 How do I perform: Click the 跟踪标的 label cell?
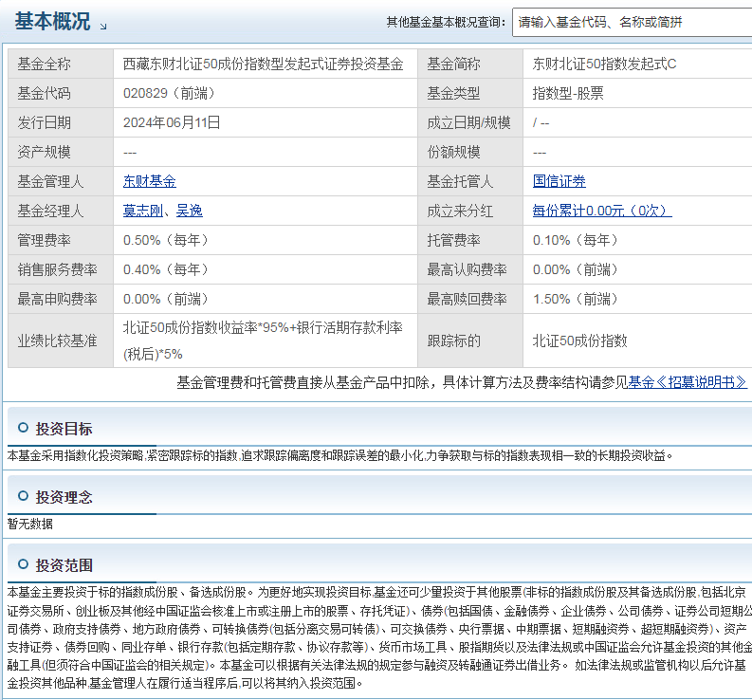[x=470, y=341]
